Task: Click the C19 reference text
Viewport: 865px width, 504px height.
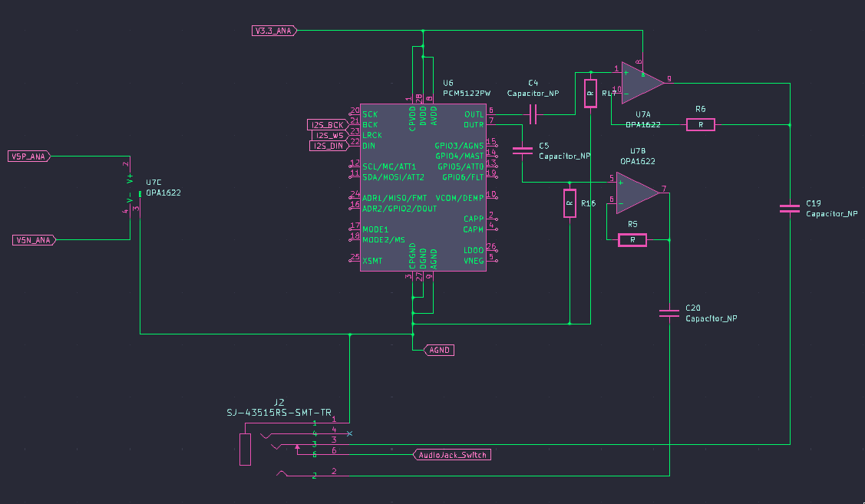Action: tap(814, 203)
